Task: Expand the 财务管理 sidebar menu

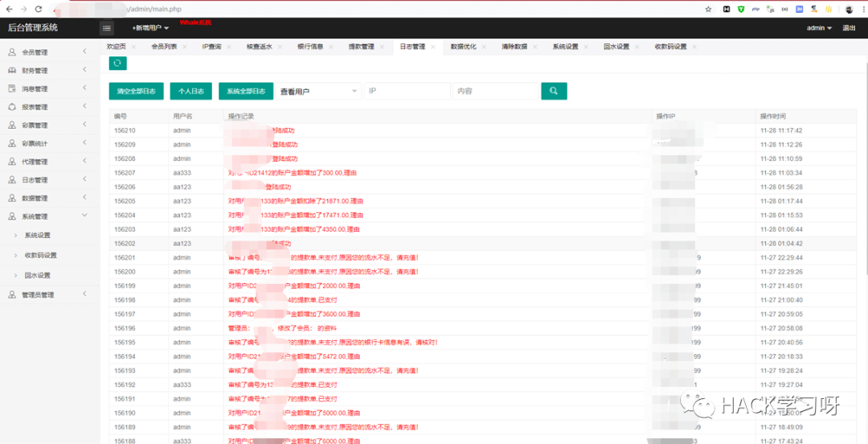Action: click(x=84, y=70)
